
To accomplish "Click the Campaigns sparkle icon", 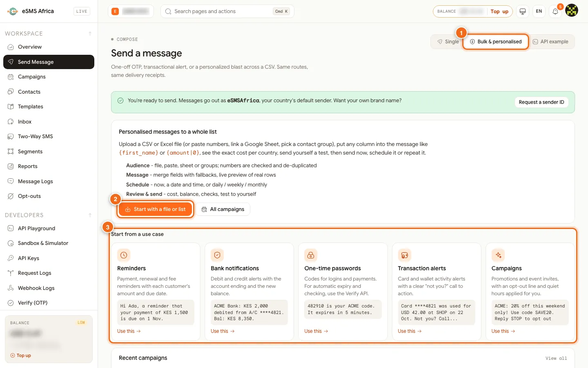I will pyautogui.click(x=498, y=255).
